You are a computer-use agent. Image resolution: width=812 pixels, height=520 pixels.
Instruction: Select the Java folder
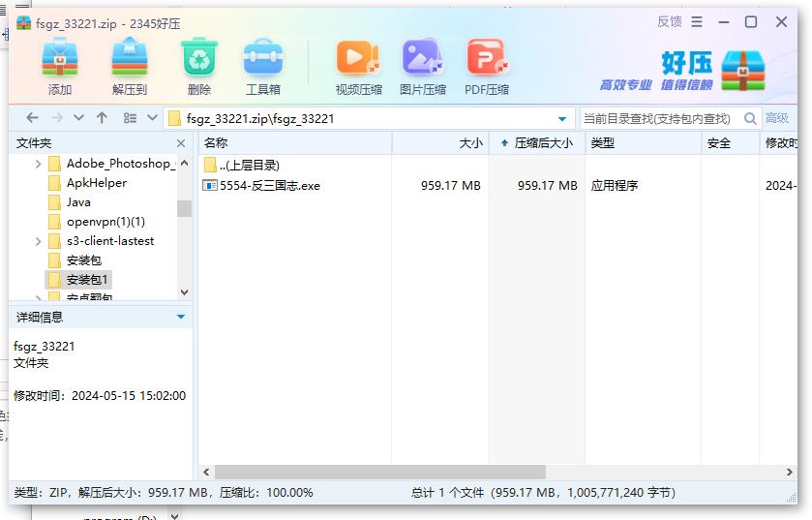pyautogui.click(x=70, y=202)
